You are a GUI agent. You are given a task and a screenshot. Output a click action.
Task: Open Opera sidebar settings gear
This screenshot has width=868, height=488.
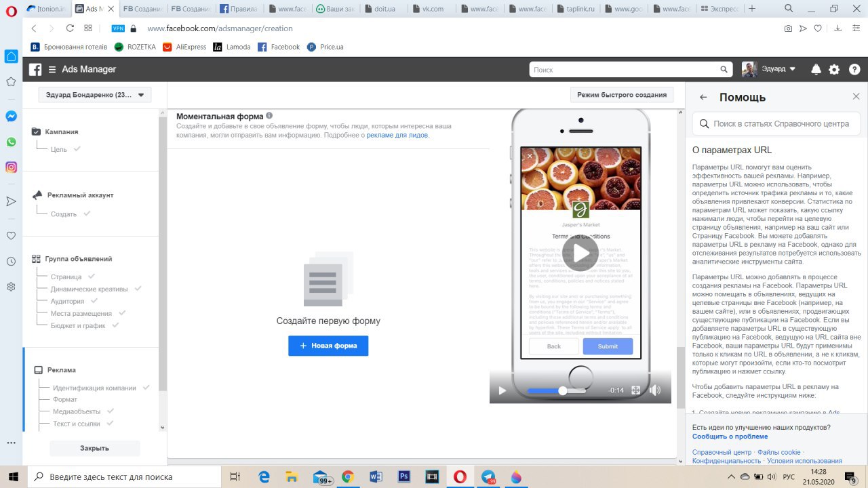11,287
